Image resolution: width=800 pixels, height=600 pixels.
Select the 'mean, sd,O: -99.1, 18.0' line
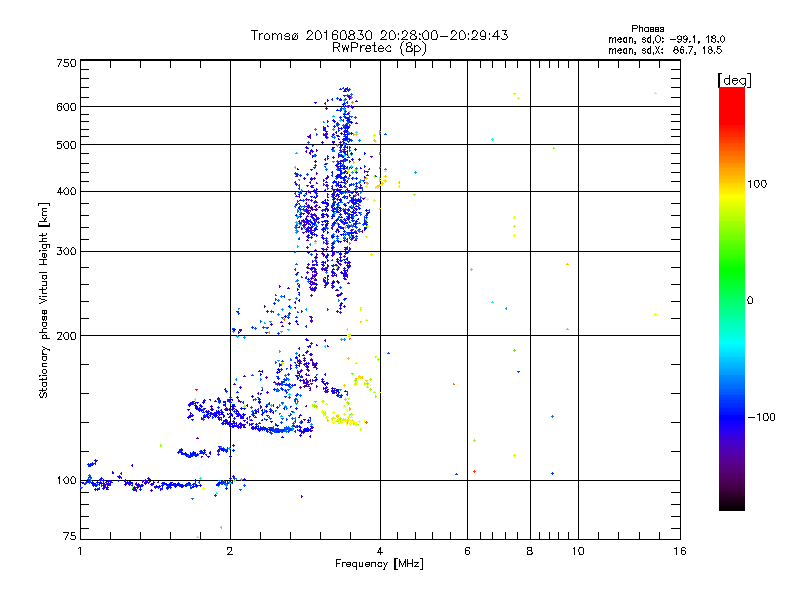[666, 39]
